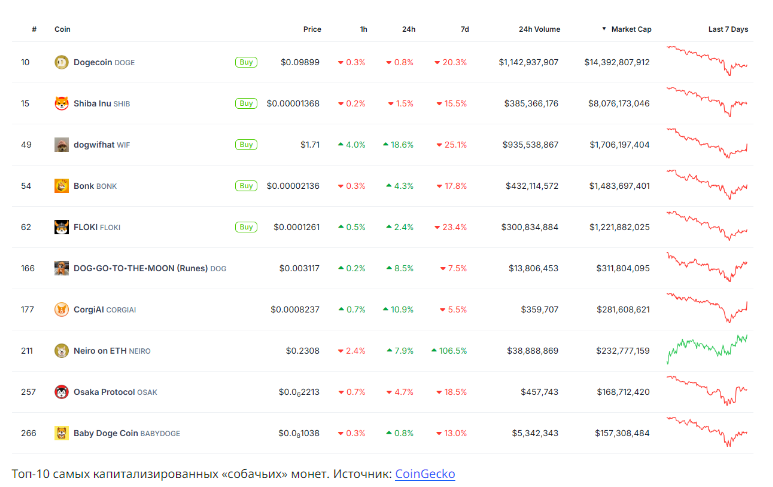Viewport: 773px width, 487px height.
Task: Open Bonk's 7-day sparkline chart
Action: 707,185
